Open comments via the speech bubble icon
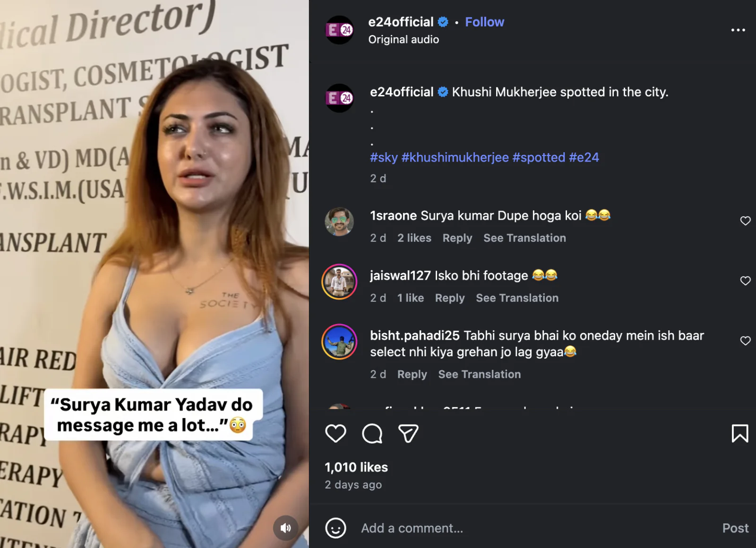 (x=371, y=433)
